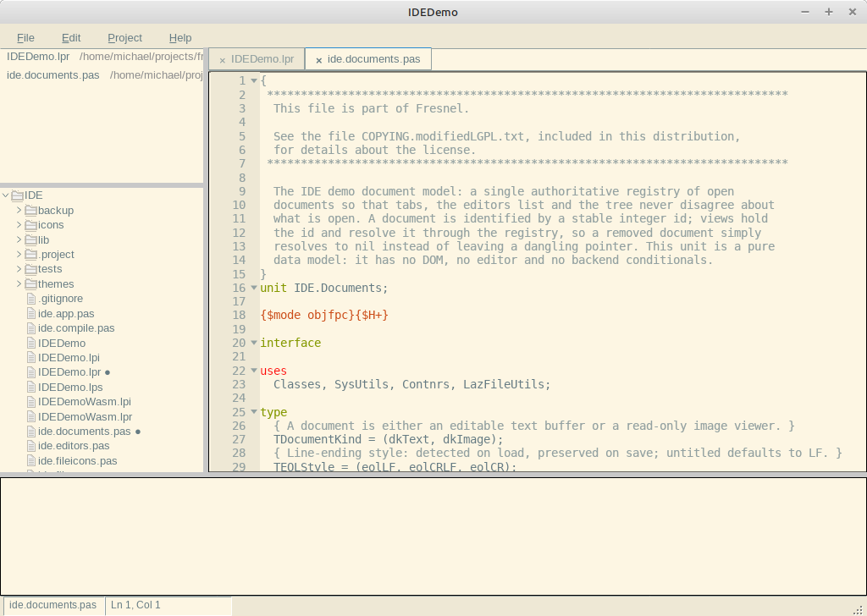Click the IDE root folder icon
The image size is (867, 616).
click(17, 195)
